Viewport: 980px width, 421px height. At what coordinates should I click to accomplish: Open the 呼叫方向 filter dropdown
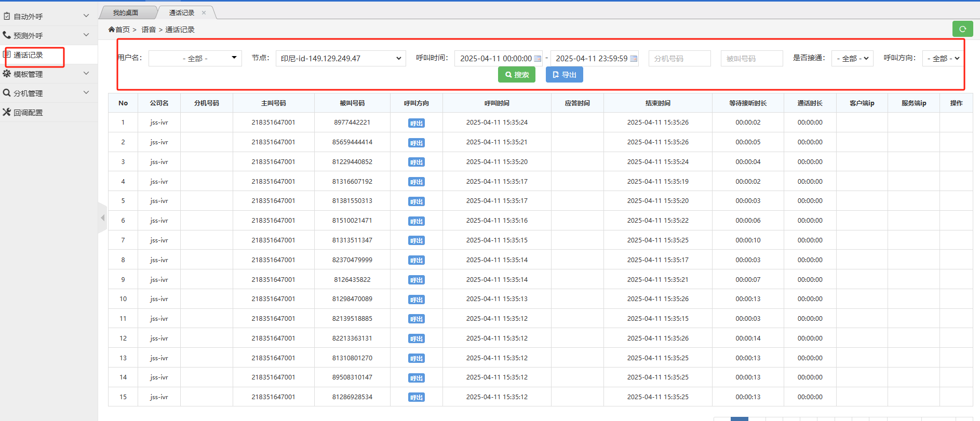coord(943,59)
